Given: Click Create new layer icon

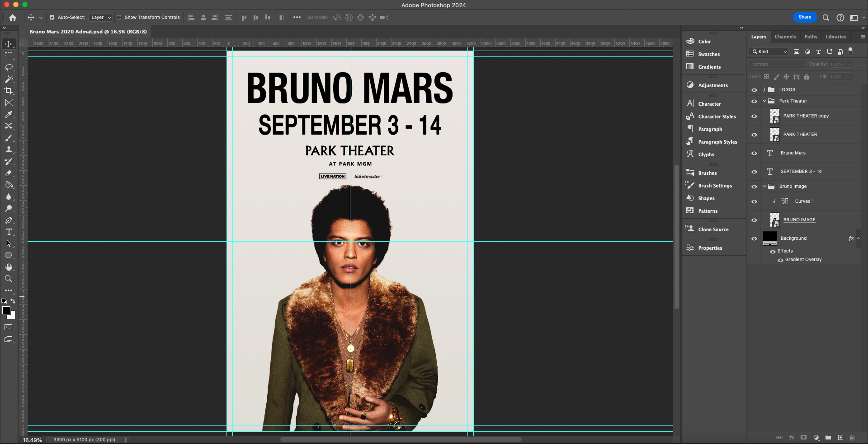Looking at the screenshot, I should click(x=840, y=437).
